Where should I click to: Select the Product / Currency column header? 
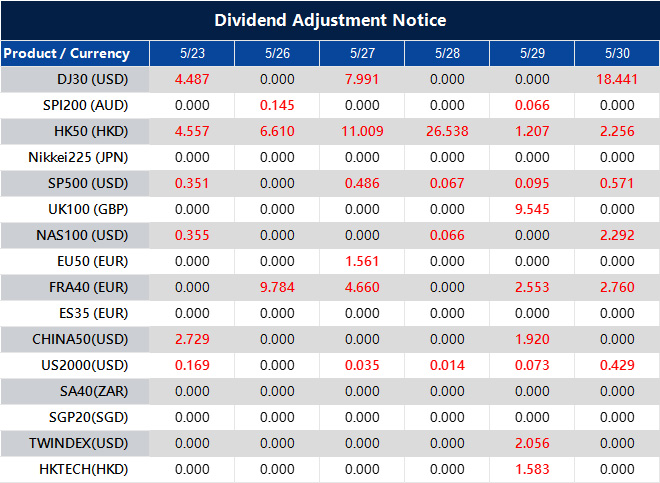tap(66, 53)
